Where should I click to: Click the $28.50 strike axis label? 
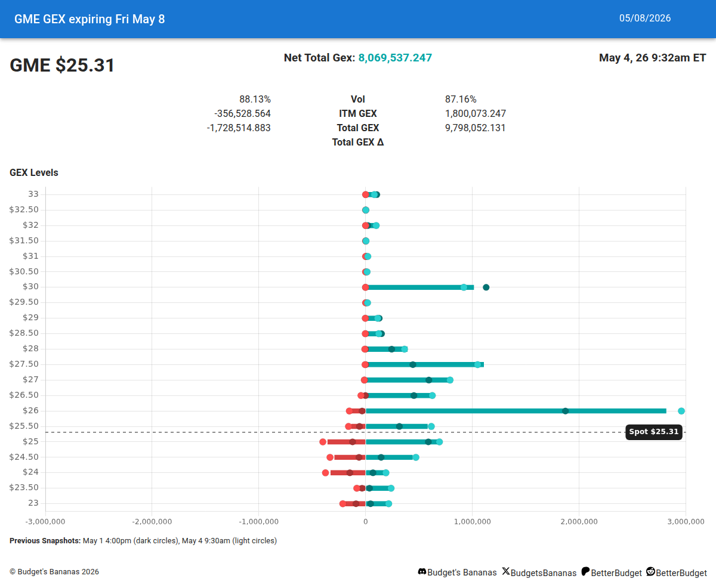point(24,333)
